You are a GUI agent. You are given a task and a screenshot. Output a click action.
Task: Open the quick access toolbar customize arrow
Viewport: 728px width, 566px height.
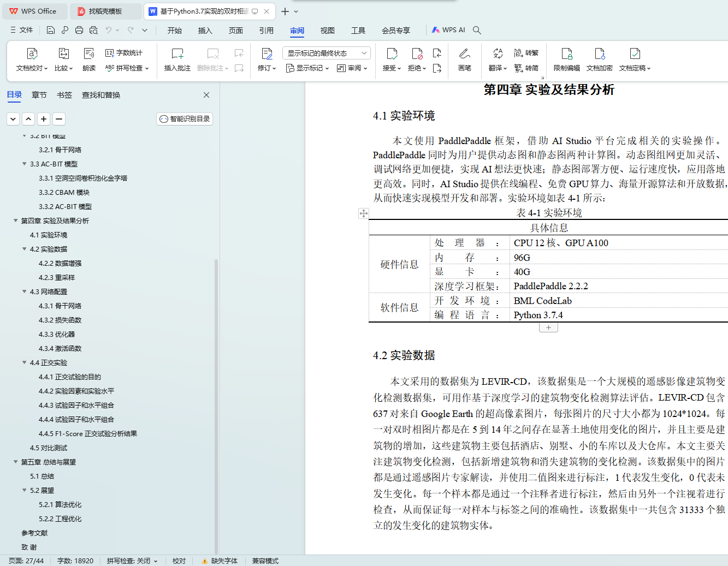(x=145, y=30)
